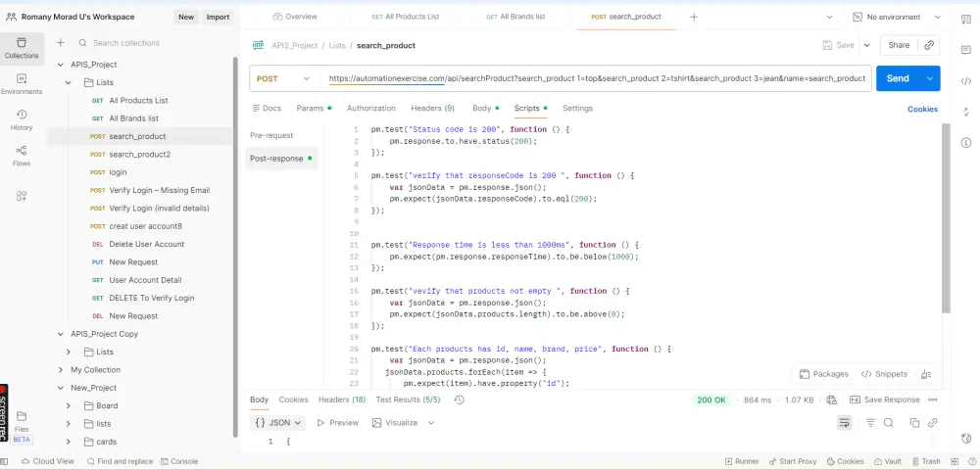Viewport: 980px width, 470px height.
Task: Click the plus icon to create collection
Action: [61, 43]
